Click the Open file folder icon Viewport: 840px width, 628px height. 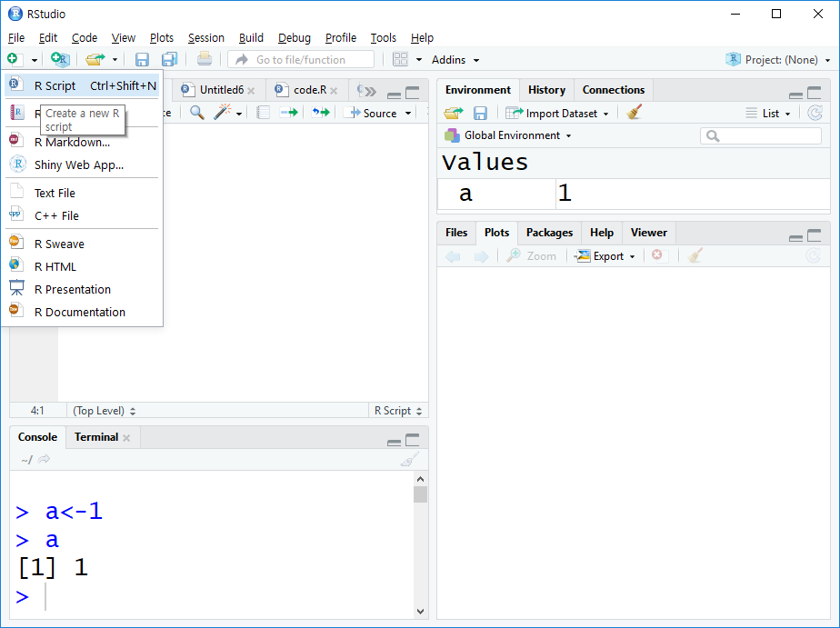click(95, 59)
